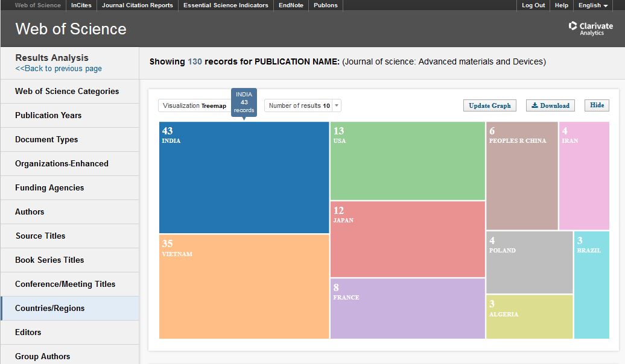This screenshot has width=625, height=364.
Task: Click the 130 records count
Action: [x=195, y=61]
